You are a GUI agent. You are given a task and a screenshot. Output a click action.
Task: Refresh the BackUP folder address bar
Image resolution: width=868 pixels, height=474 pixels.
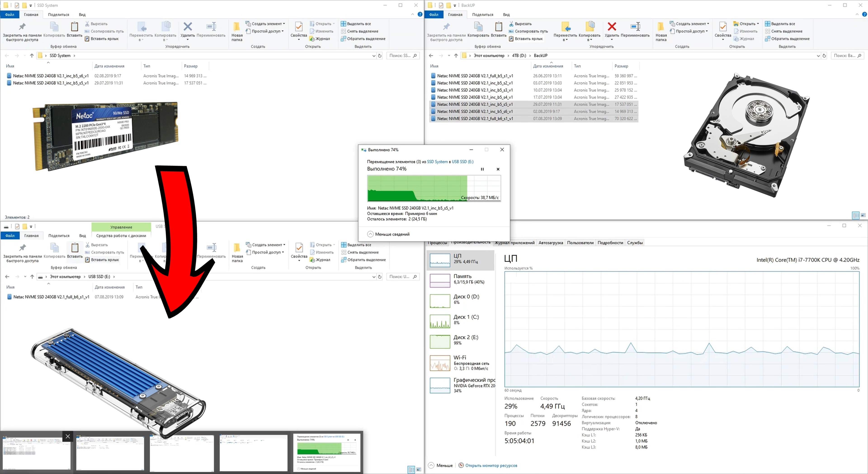[x=824, y=56]
